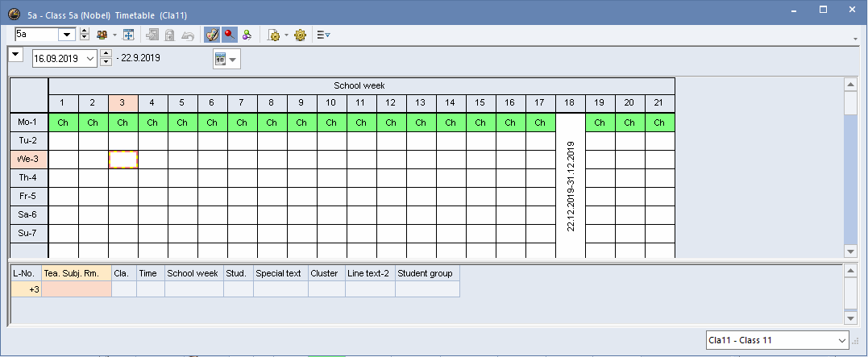
Task: Select school week 18 column header
Action: point(570,103)
